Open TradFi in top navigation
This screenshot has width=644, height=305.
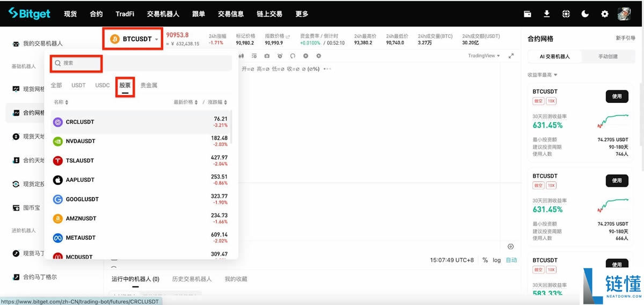pos(125,14)
